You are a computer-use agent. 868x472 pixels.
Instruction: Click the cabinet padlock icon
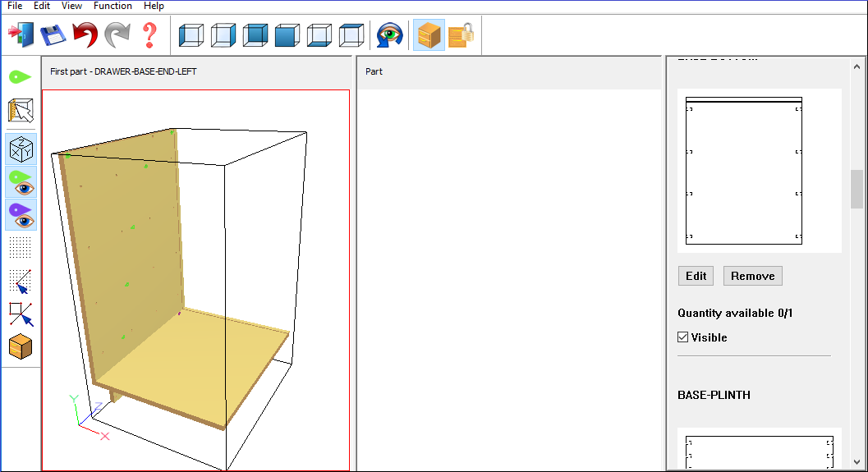(x=462, y=34)
